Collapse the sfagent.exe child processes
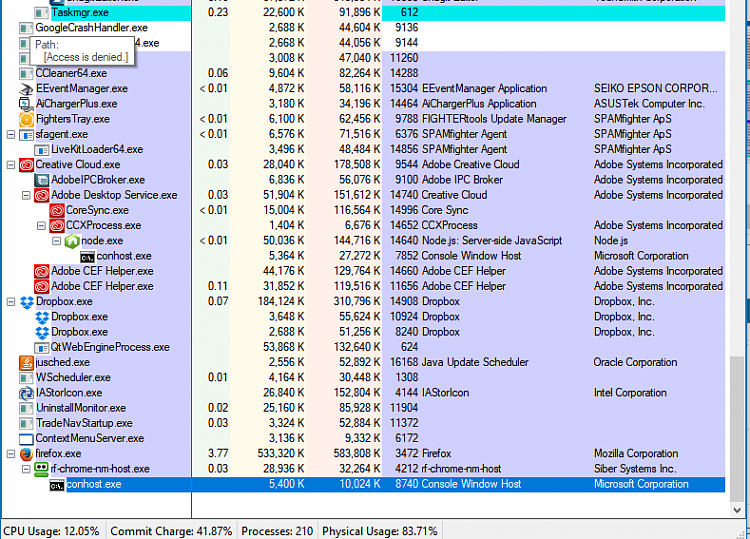 (x=11, y=134)
